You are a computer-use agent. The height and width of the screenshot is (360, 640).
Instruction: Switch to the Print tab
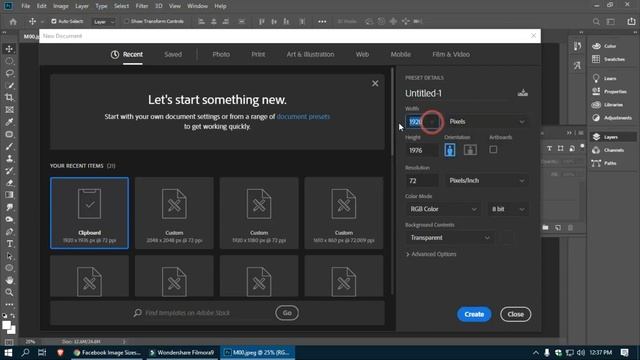258,54
